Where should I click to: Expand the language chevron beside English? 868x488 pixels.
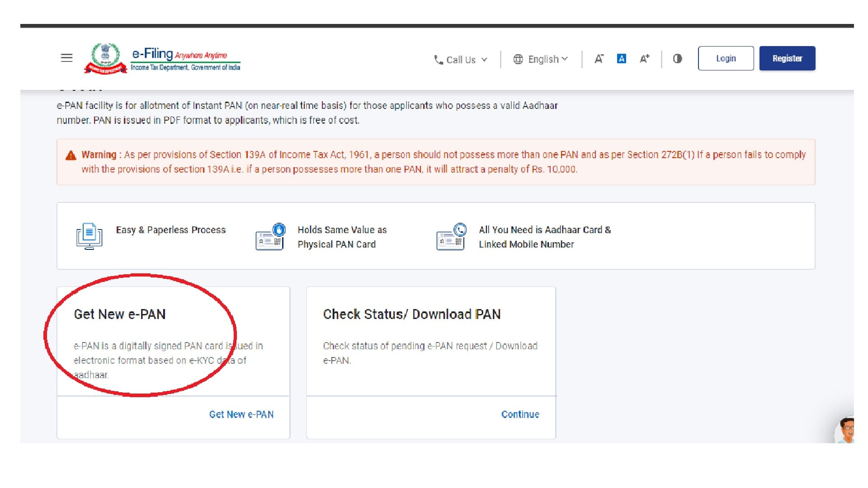pyautogui.click(x=565, y=58)
